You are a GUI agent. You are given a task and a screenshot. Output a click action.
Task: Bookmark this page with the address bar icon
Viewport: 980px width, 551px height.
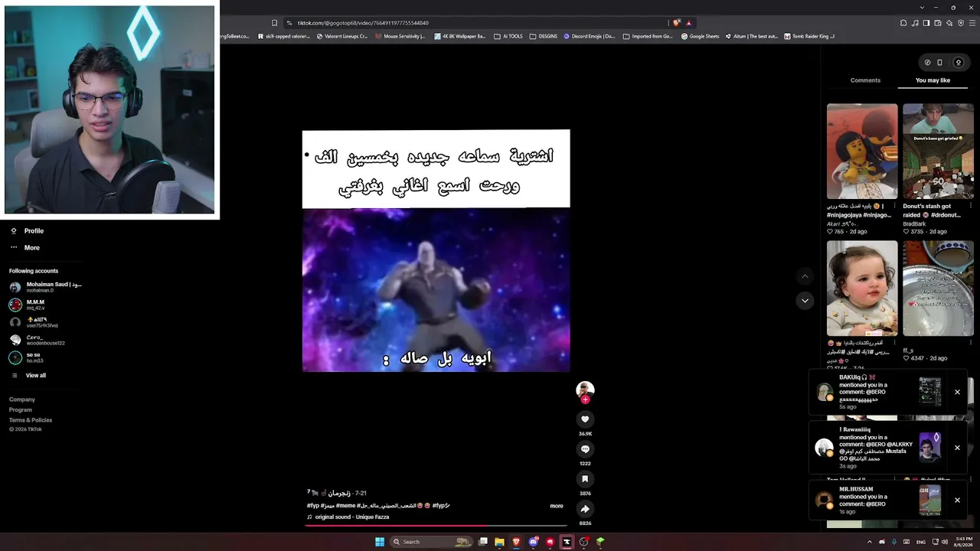point(274,23)
